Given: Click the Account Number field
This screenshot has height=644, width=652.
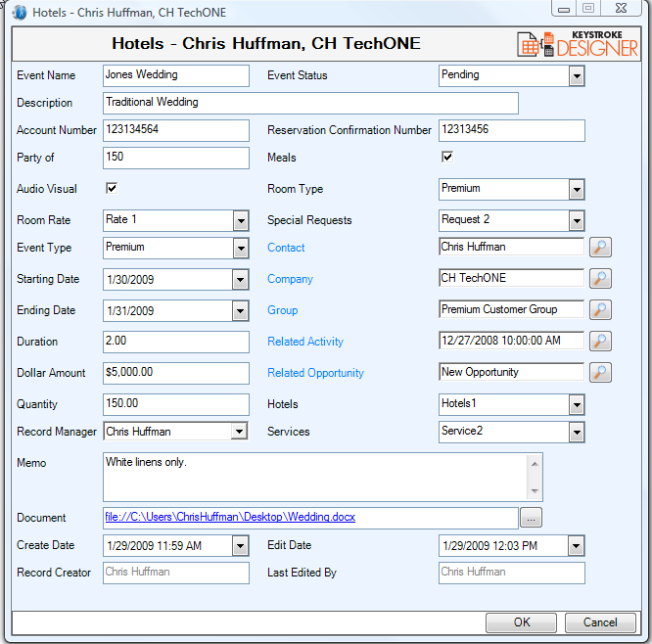Looking at the screenshot, I should click(176, 130).
